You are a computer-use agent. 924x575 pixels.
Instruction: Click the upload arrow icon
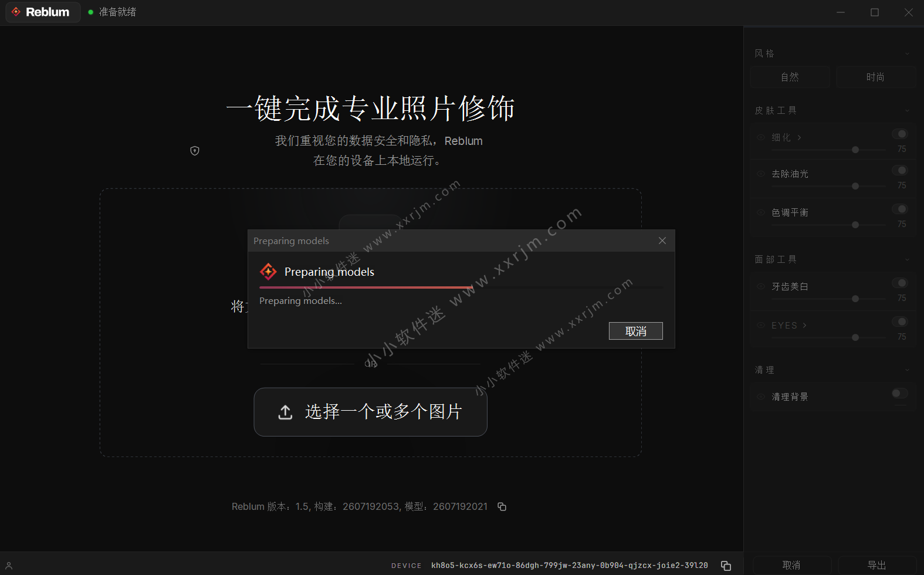(285, 412)
